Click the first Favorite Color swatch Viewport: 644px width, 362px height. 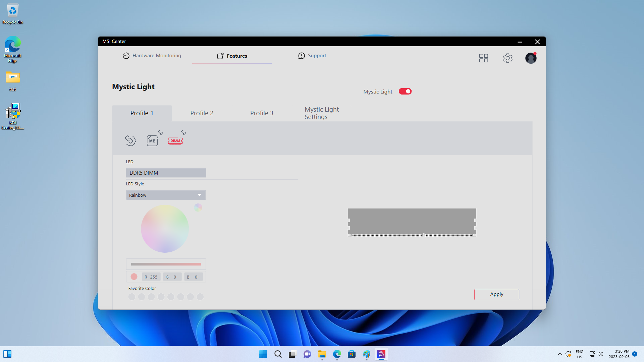[132, 297]
